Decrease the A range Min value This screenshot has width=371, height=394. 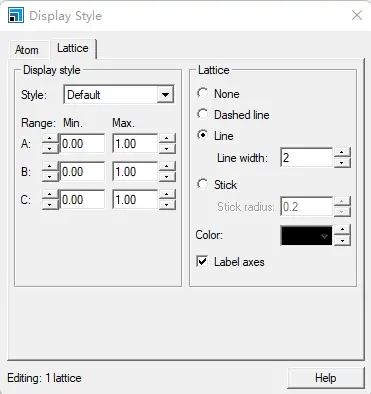point(50,149)
